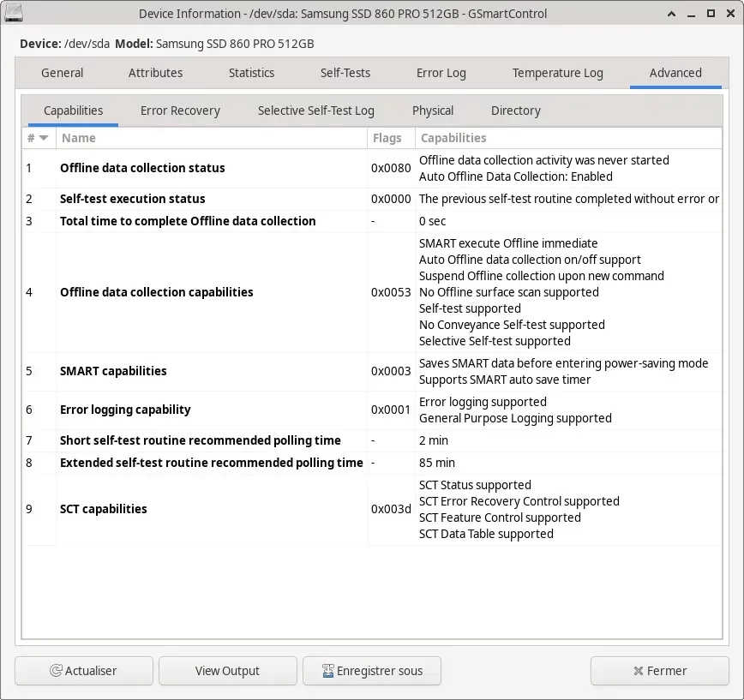Click the 0 sec capability value
744x700 pixels.
[x=432, y=221]
